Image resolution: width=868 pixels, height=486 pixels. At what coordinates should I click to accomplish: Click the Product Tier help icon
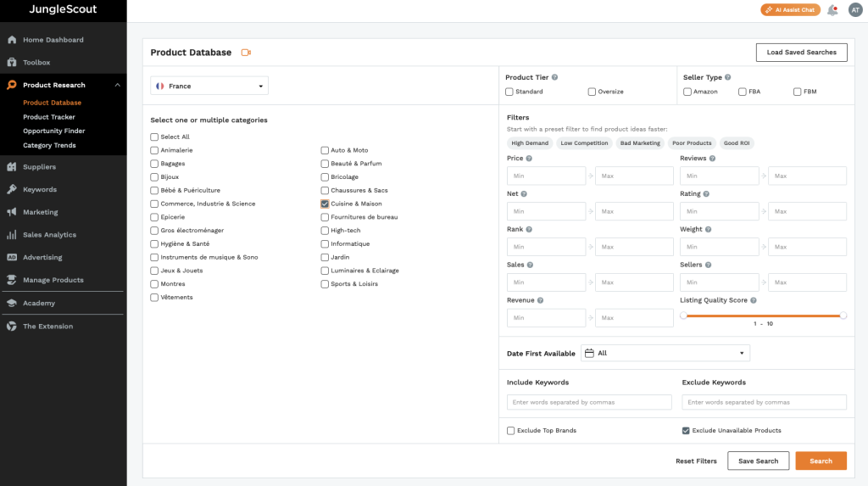click(x=554, y=77)
